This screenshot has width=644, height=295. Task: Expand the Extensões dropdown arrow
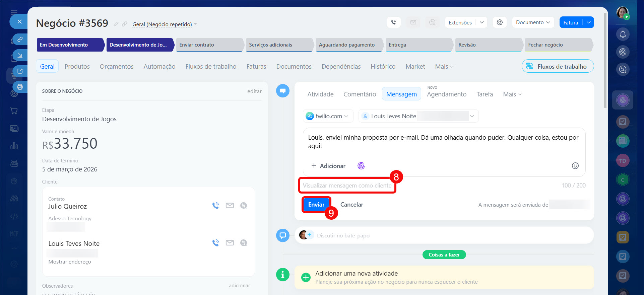point(481,22)
